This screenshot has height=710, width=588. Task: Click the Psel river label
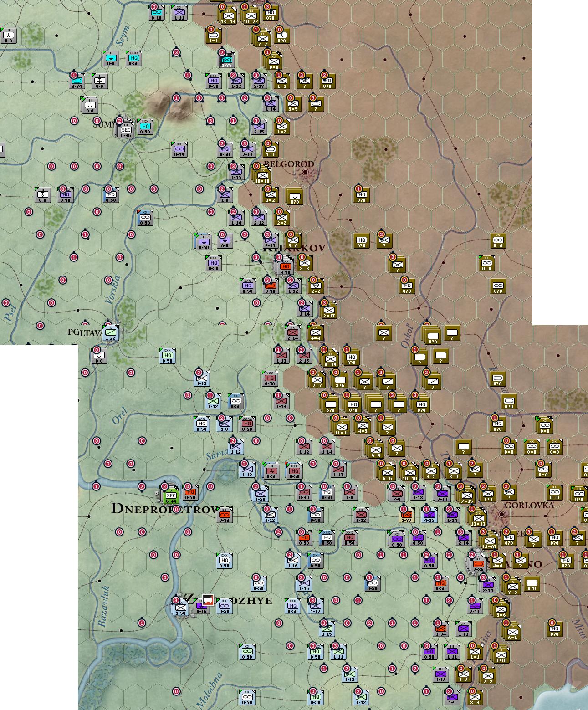(10, 314)
